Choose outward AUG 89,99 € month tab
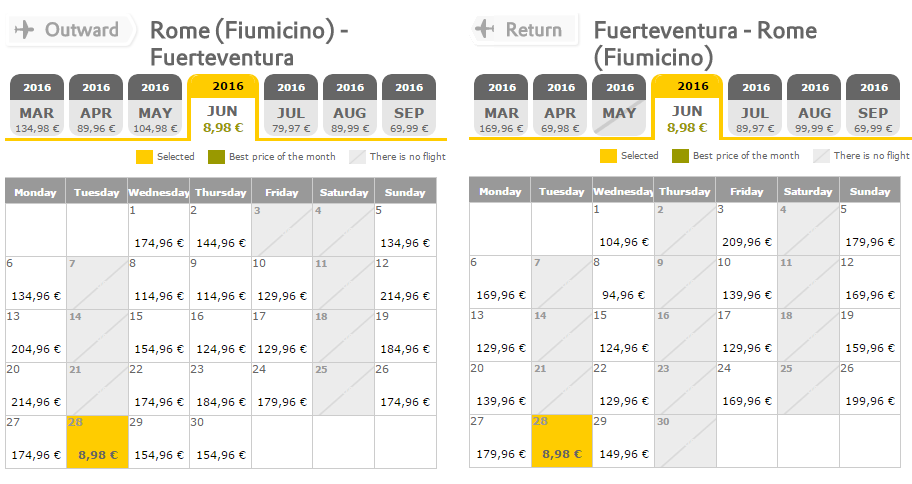The height and width of the screenshot is (484, 912). tap(350, 105)
